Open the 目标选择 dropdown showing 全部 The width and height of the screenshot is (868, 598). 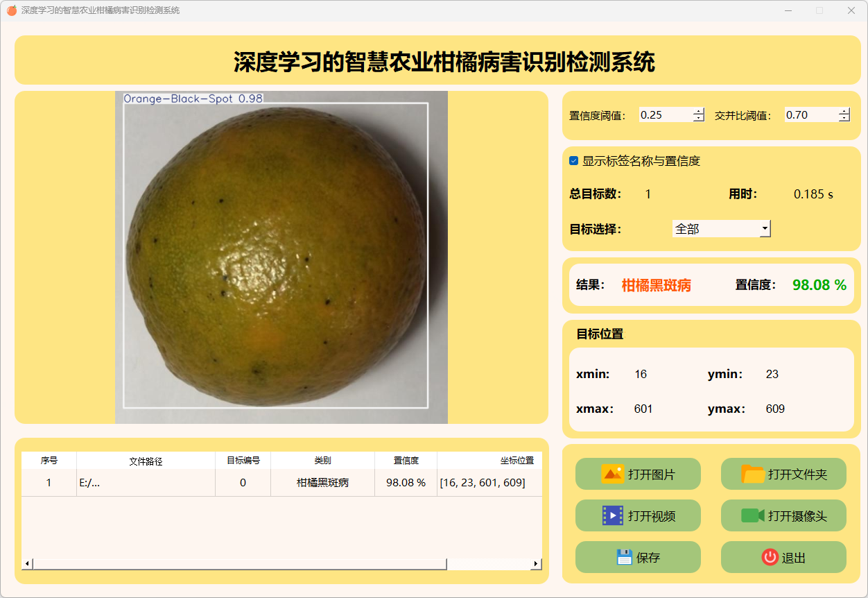[x=722, y=228]
